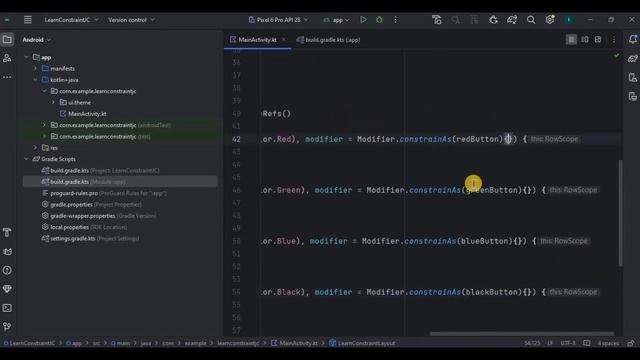Open the Problems sidebar icon
This screenshot has width=640, height=360.
7,270
